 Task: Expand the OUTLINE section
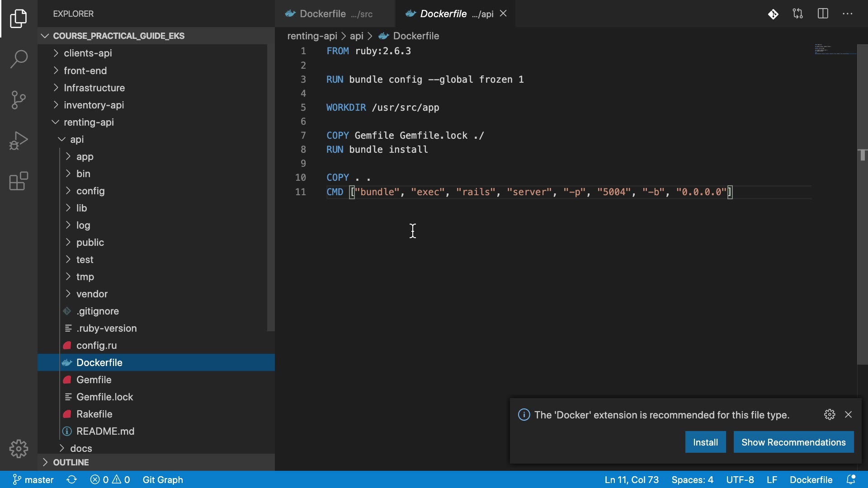pyautogui.click(x=71, y=462)
